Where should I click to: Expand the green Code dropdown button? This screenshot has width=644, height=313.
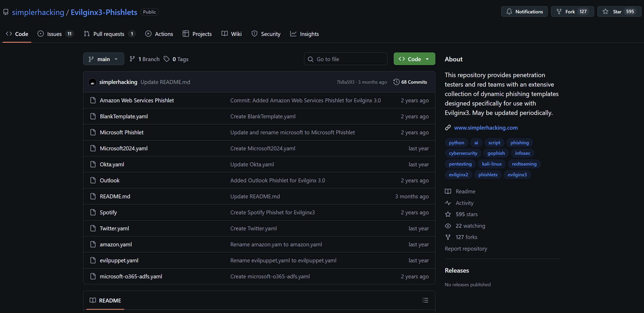[x=414, y=59]
